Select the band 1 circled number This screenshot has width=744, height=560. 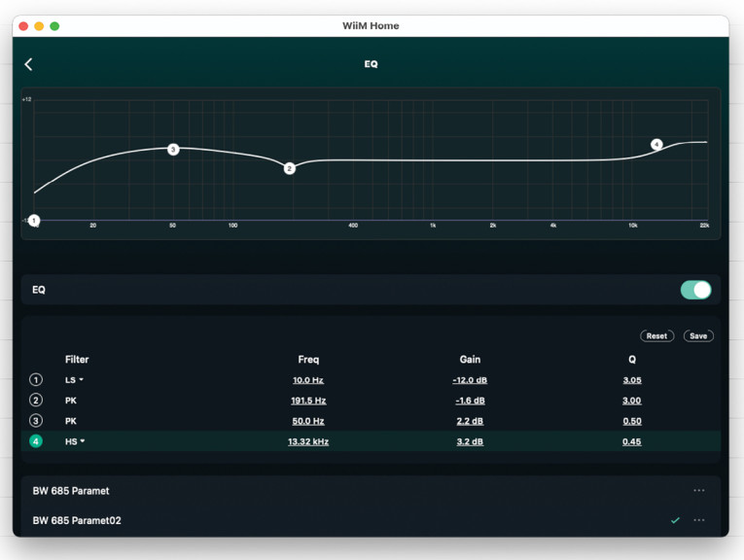pyautogui.click(x=36, y=380)
